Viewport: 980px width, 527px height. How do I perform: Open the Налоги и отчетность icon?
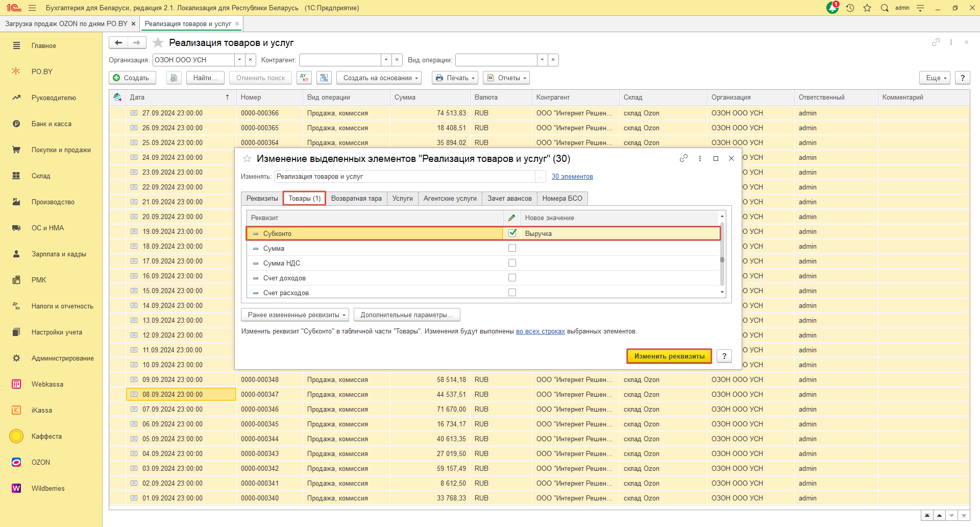pos(16,306)
